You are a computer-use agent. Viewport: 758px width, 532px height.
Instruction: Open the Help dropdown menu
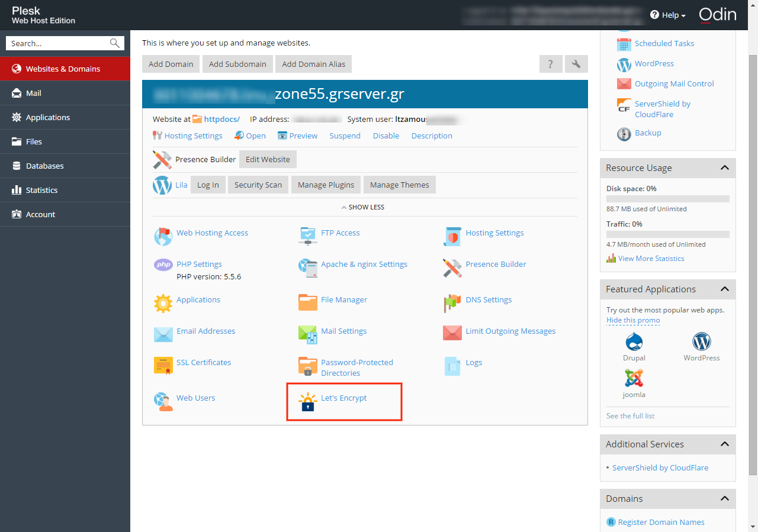668,15
